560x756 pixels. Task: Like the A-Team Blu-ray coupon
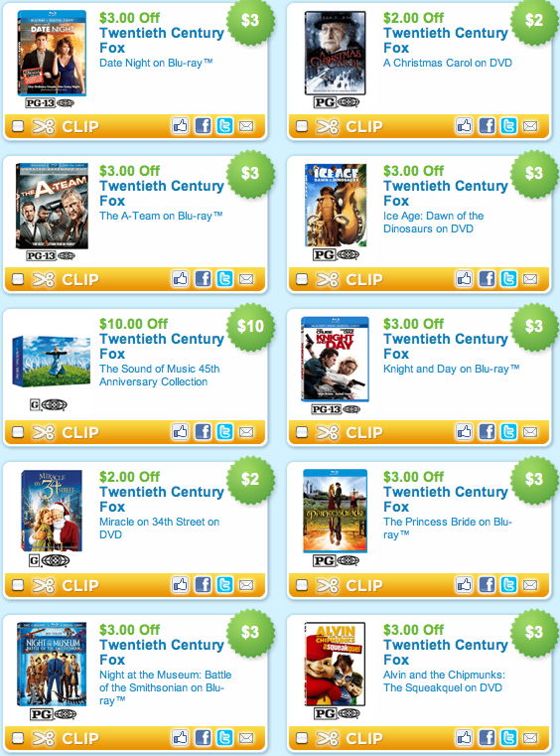pyautogui.click(x=181, y=279)
